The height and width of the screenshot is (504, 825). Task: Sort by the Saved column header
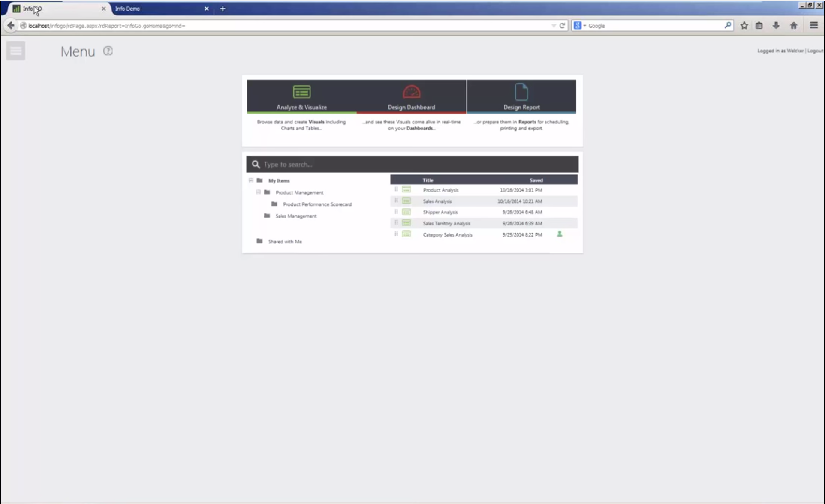pyautogui.click(x=536, y=180)
